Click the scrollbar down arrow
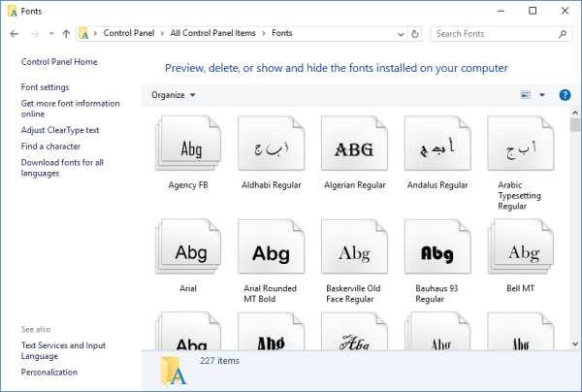Image resolution: width=582 pixels, height=392 pixels. tap(575, 344)
